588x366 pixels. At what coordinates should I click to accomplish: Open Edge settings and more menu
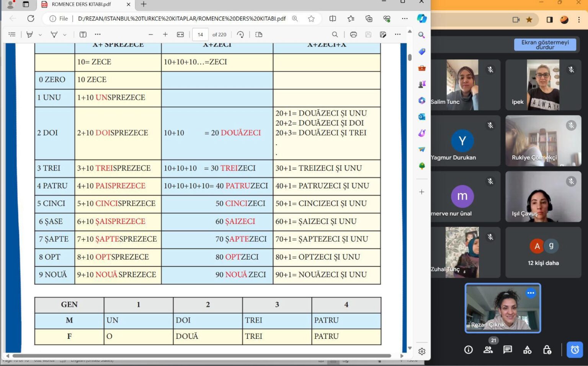pyautogui.click(x=405, y=18)
